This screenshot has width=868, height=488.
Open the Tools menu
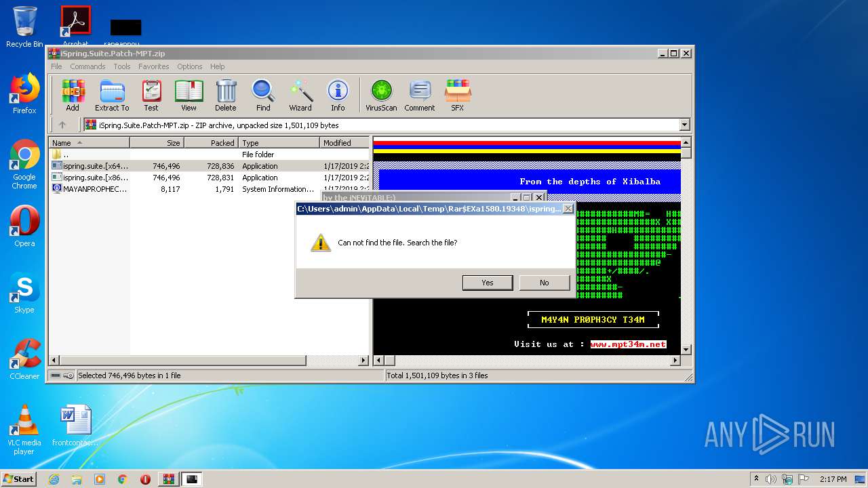coord(122,66)
